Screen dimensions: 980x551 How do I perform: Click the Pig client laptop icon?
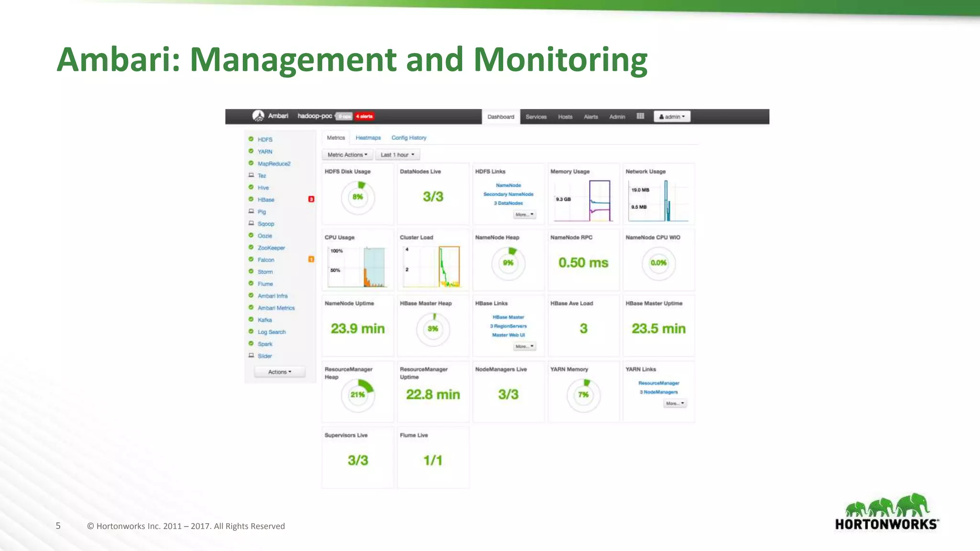point(251,211)
